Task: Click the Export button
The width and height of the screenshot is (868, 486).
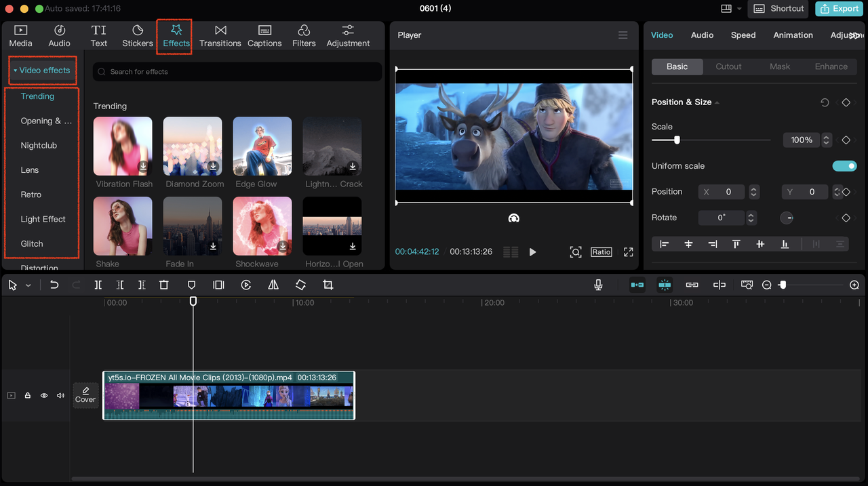Action: [x=840, y=9]
